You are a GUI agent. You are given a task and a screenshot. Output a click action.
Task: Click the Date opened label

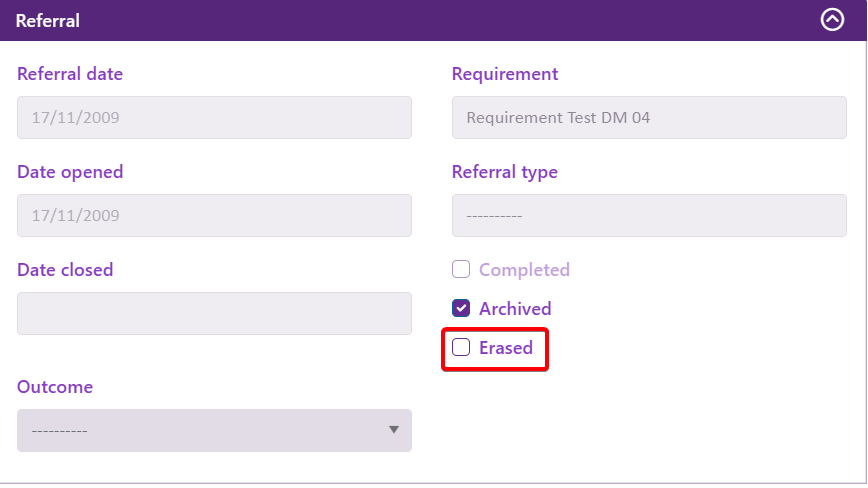tap(70, 172)
